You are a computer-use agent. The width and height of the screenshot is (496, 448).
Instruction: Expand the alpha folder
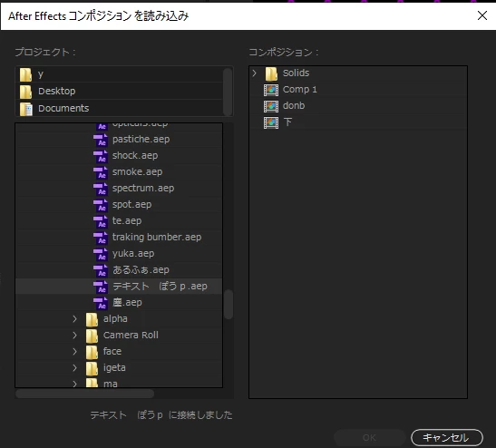(x=74, y=319)
